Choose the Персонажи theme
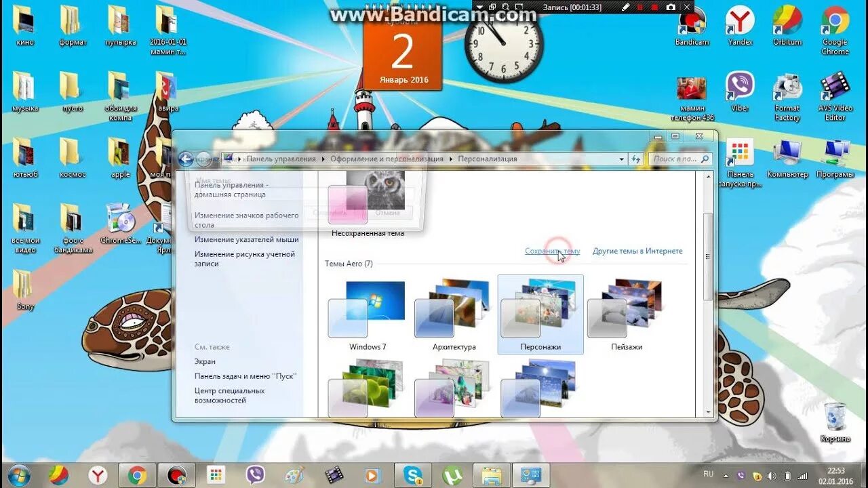Image resolution: width=868 pixels, height=488 pixels. (x=540, y=314)
